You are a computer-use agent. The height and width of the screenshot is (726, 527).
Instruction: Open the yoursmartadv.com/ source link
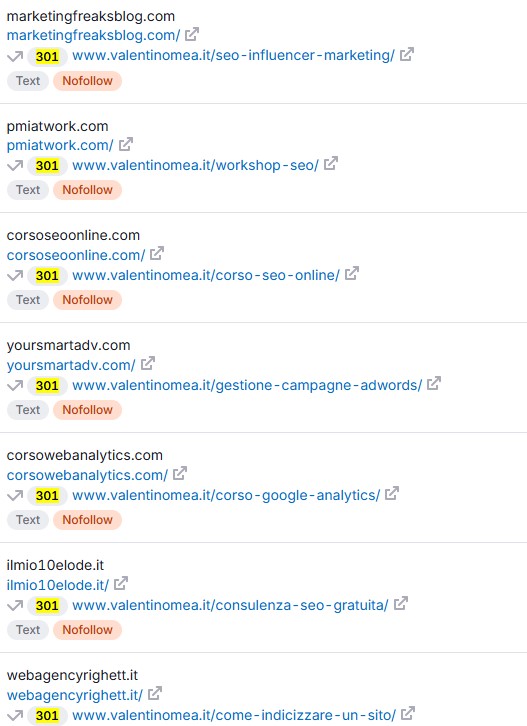pyautogui.click(x=71, y=365)
